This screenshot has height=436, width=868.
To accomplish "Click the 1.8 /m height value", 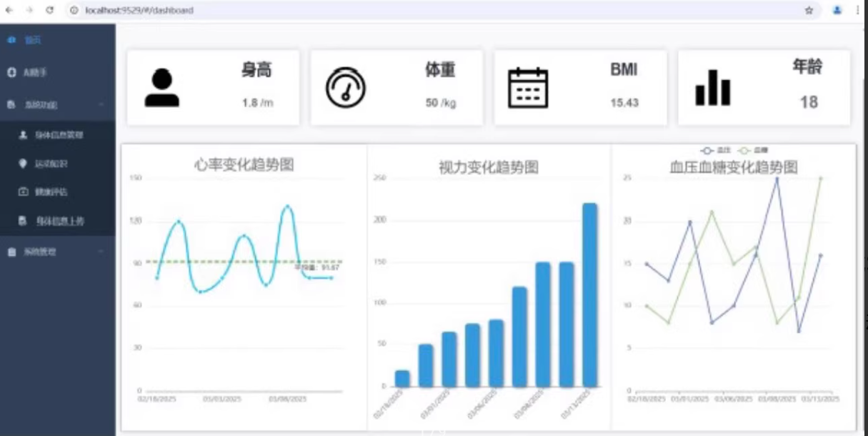I will coord(257,103).
